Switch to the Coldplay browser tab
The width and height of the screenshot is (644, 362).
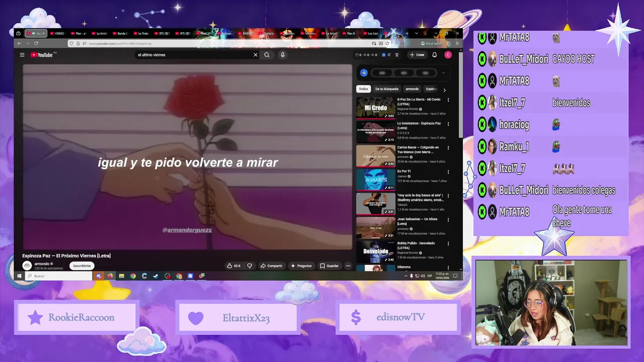[267, 33]
